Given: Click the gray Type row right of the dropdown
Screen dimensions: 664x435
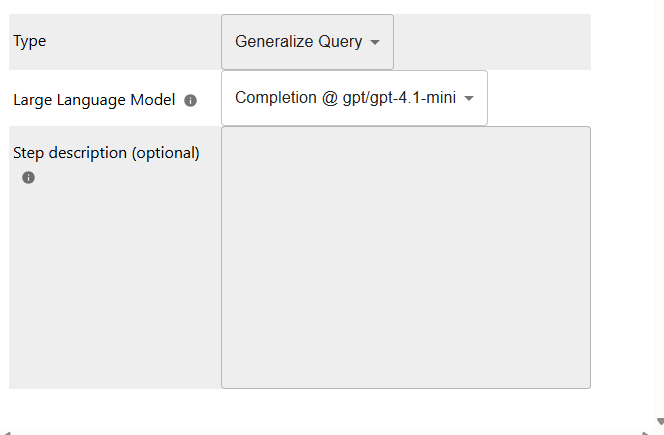Looking at the screenshot, I should click(x=490, y=42).
